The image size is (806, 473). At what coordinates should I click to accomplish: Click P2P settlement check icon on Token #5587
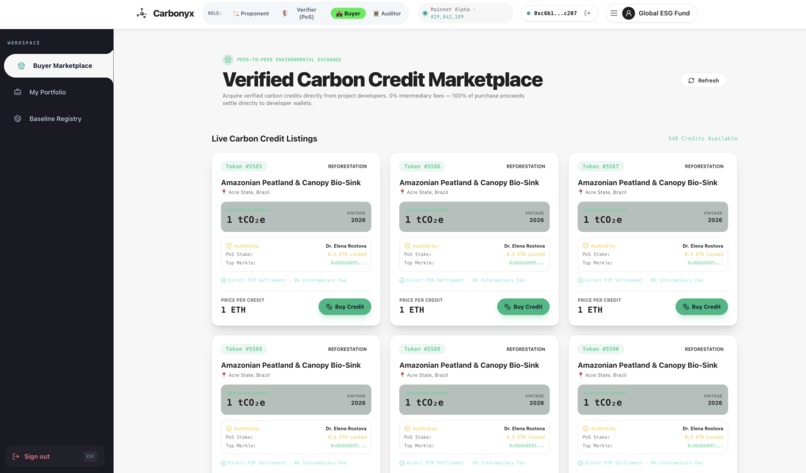point(580,280)
